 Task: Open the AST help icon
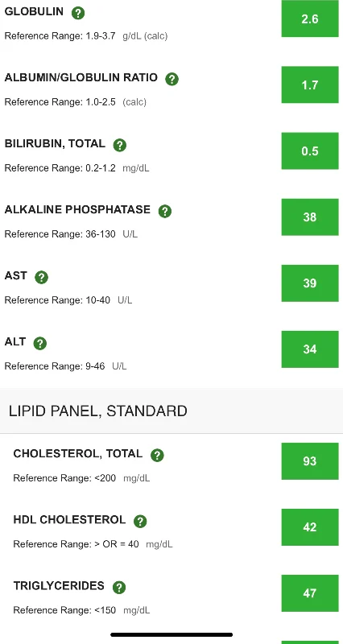pyautogui.click(x=42, y=277)
